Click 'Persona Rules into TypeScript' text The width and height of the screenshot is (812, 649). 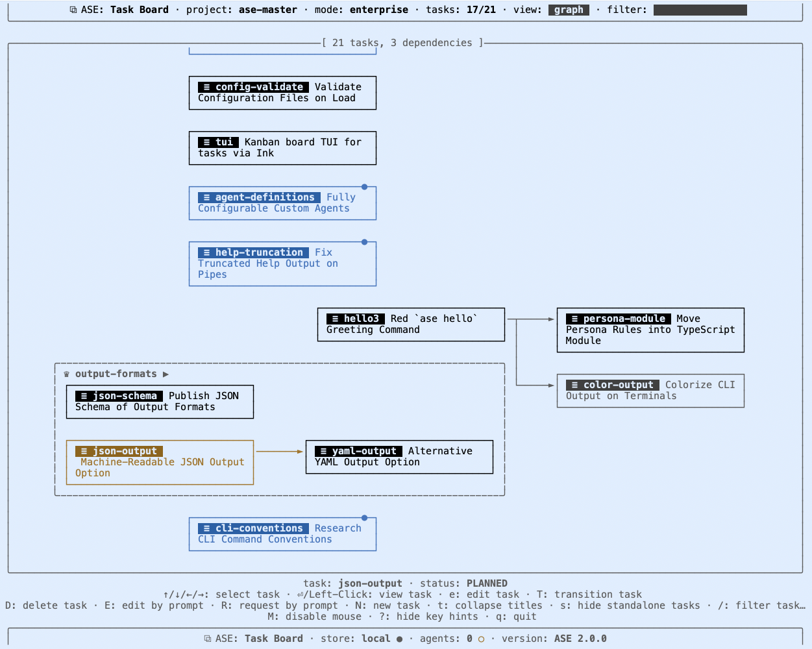point(650,330)
